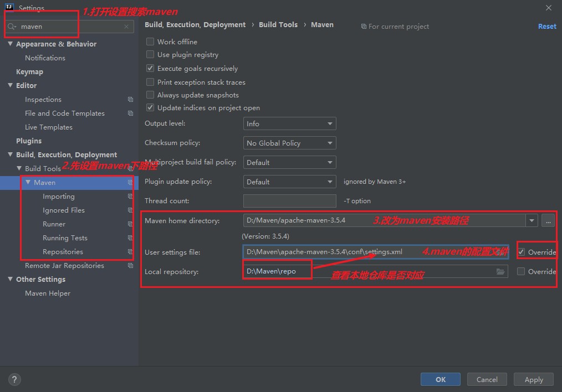The image size is (562, 392).
Task: Open the Plugins settings page
Action: pos(29,141)
